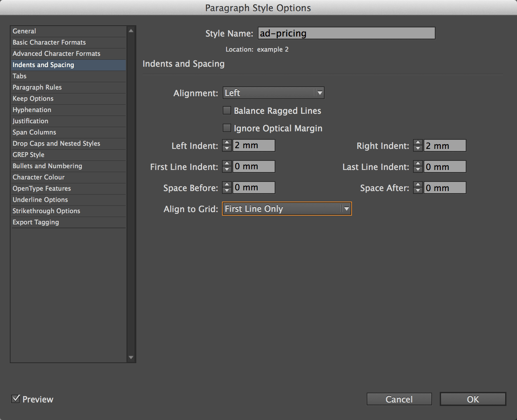The height and width of the screenshot is (420, 517).
Task: Select Bullets and Numbering category
Action: pos(68,166)
